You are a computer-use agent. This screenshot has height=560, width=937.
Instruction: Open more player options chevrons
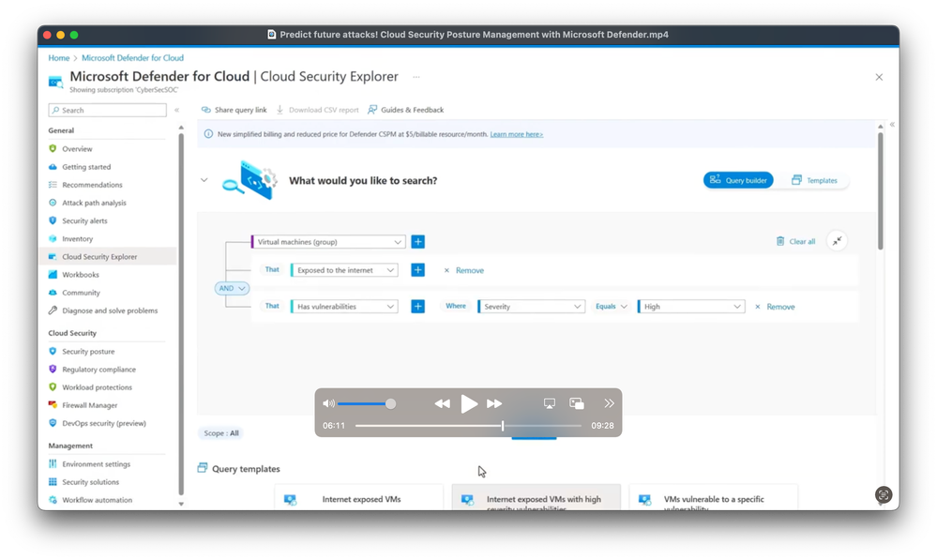pyautogui.click(x=609, y=403)
